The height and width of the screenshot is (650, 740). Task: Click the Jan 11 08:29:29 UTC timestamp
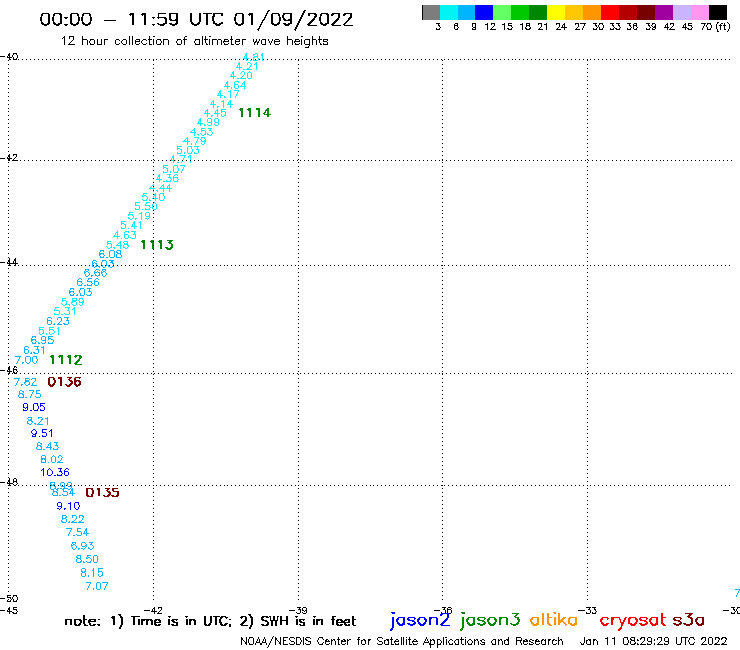pos(654,641)
